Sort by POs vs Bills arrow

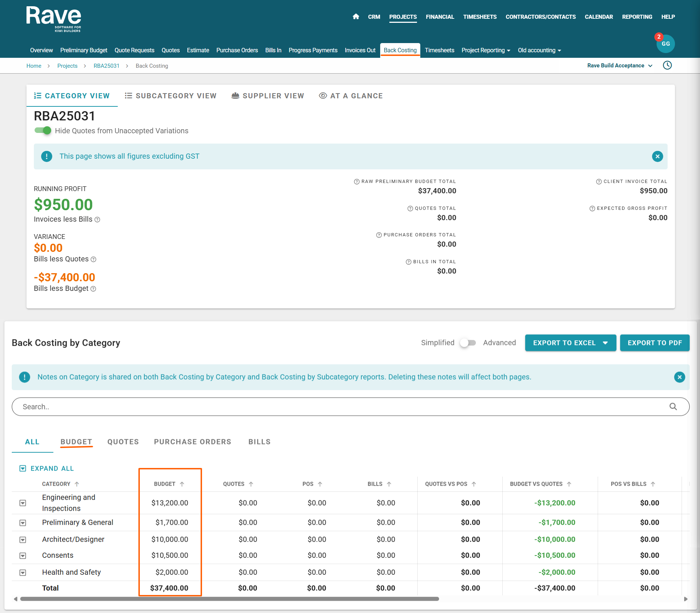click(x=653, y=484)
